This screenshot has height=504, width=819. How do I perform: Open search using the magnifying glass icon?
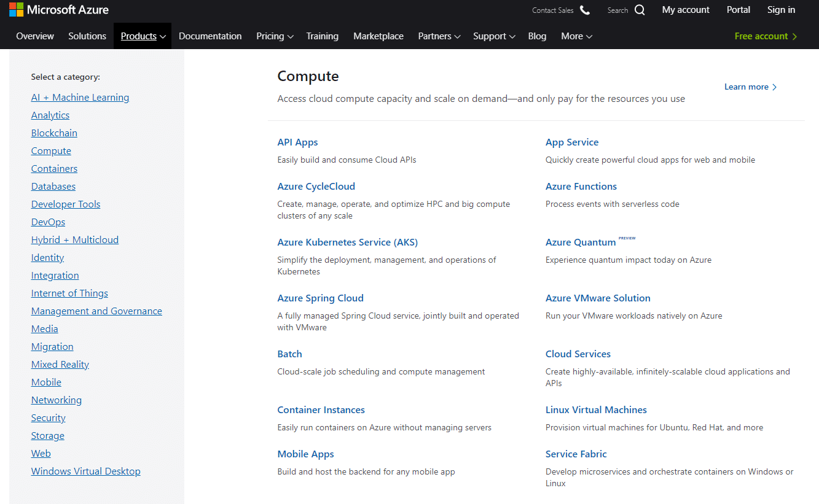click(640, 10)
